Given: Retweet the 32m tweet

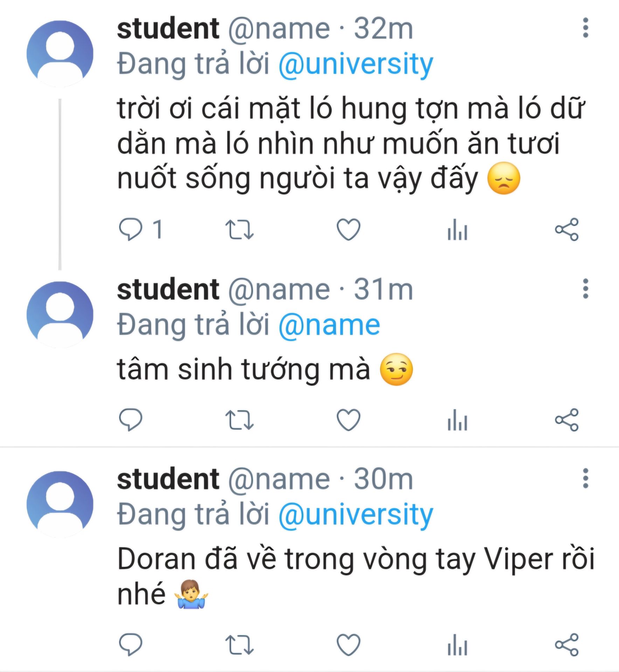Looking at the screenshot, I should click(239, 229).
